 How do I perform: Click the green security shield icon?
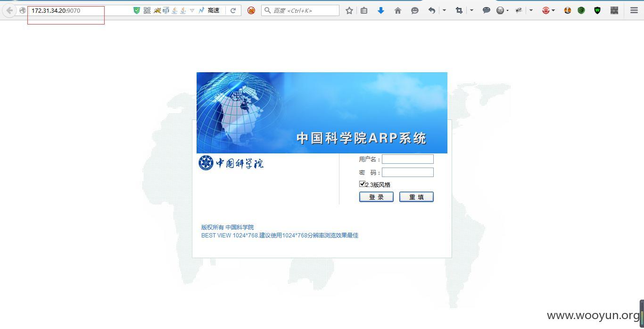tap(137, 10)
